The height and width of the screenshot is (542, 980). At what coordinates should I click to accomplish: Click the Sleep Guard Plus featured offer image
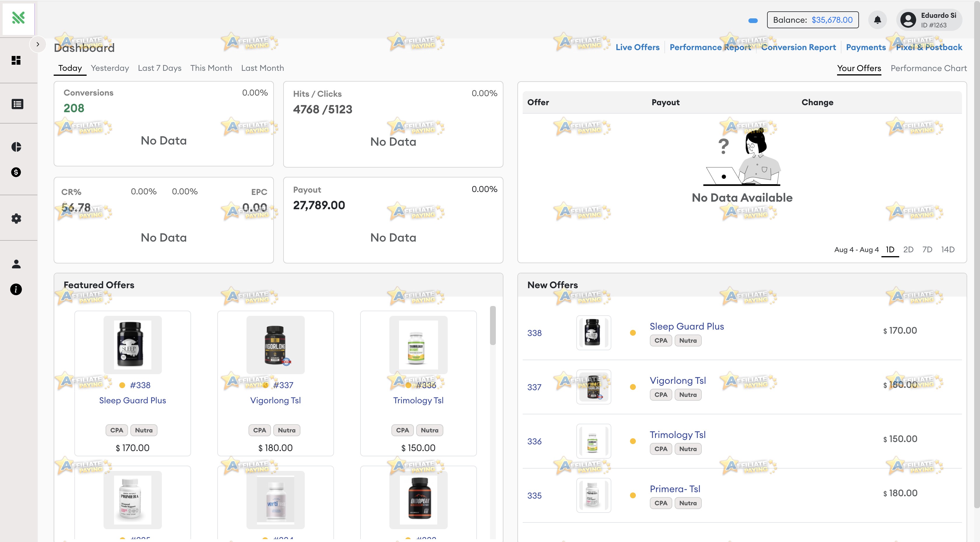coord(132,345)
